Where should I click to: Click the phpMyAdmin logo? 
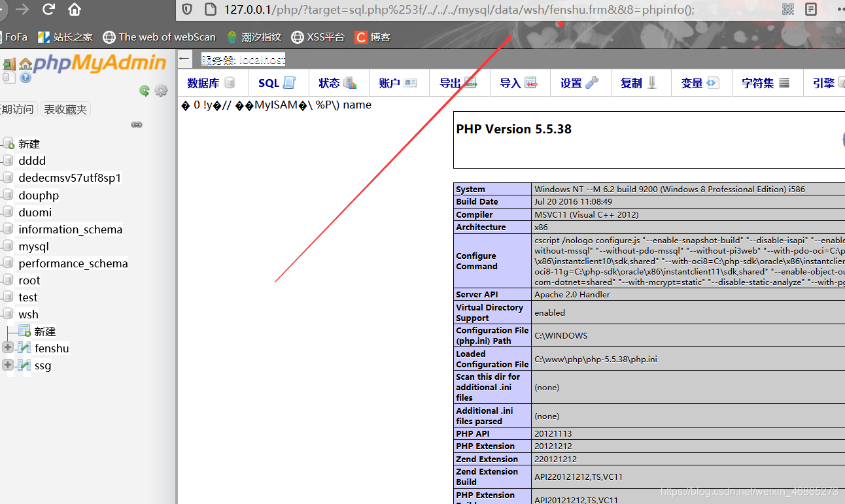click(x=99, y=63)
